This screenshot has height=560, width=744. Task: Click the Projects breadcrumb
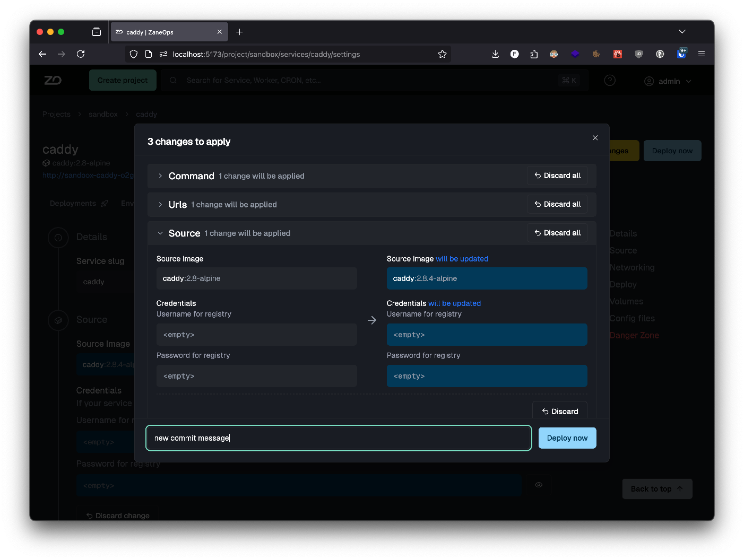click(x=56, y=114)
